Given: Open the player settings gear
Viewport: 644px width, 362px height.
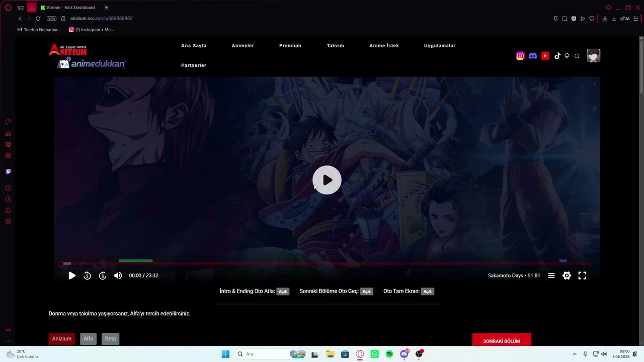Looking at the screenshot, I should (x=567, y=276).
